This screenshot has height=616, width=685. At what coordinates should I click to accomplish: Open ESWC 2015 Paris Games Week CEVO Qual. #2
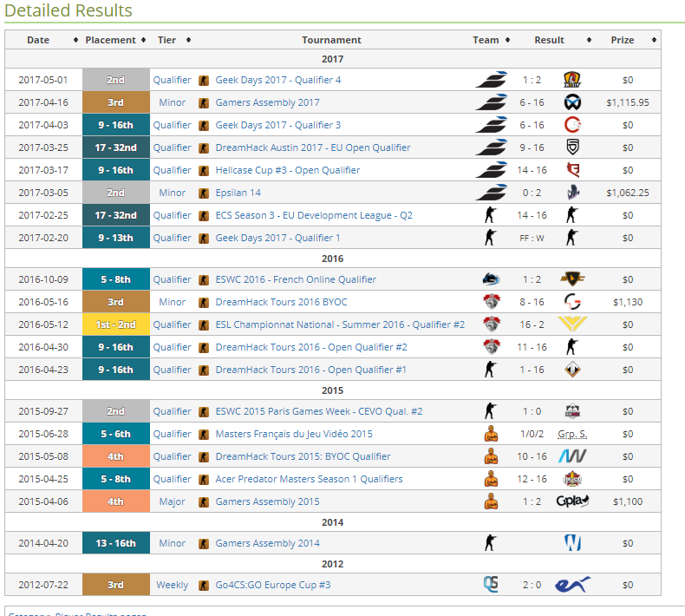click(319, 412)
